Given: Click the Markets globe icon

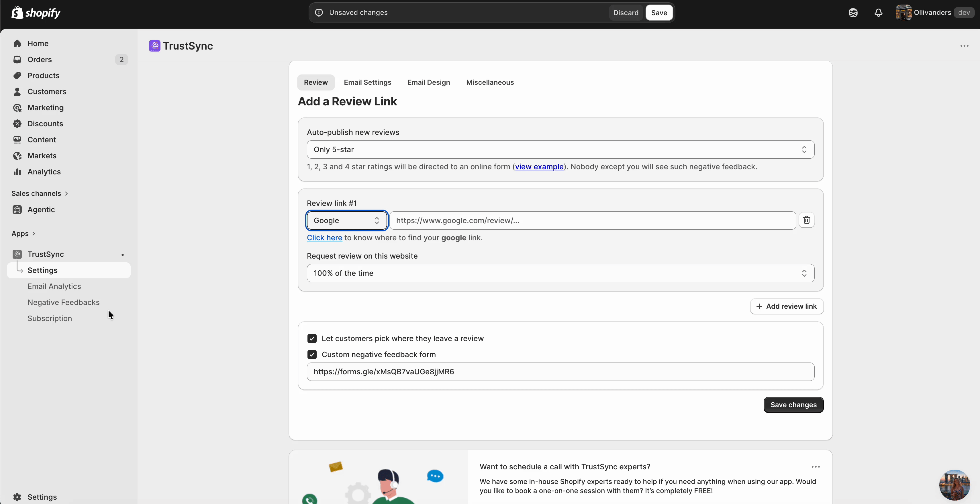Looking at the screenshot, I should click(17, 155).
